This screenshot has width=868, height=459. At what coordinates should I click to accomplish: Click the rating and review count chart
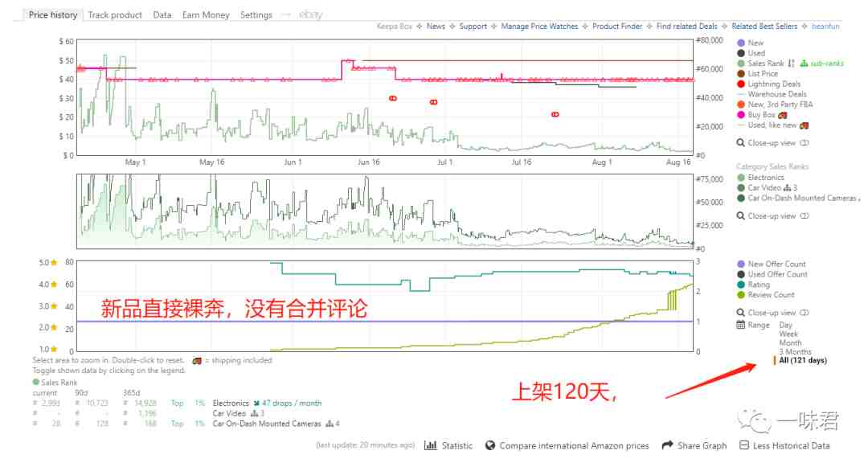385,306
